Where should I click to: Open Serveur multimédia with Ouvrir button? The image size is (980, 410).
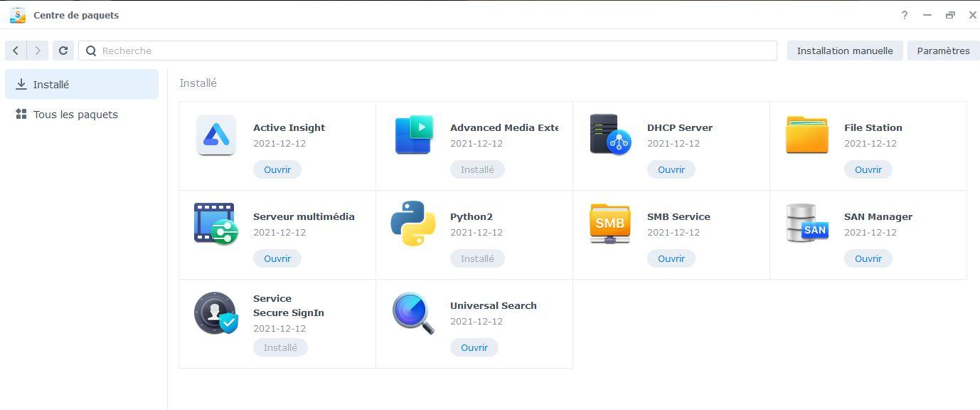pos(277,258)
